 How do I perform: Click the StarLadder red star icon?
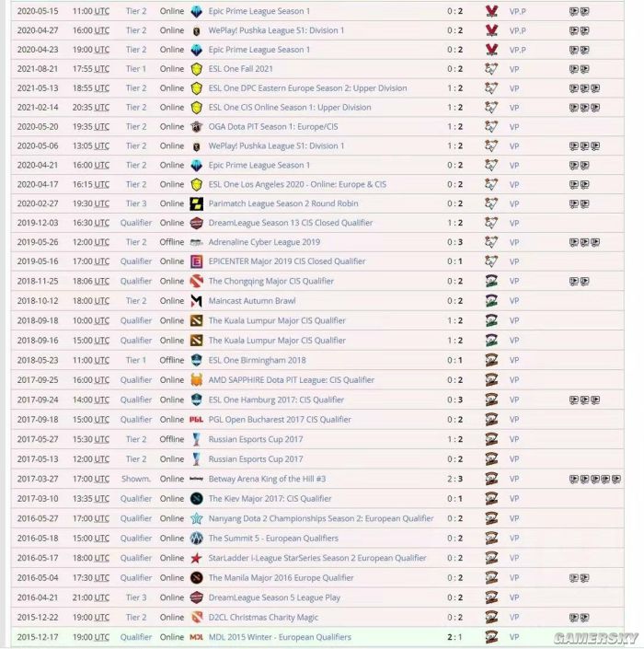coord(197,559)
